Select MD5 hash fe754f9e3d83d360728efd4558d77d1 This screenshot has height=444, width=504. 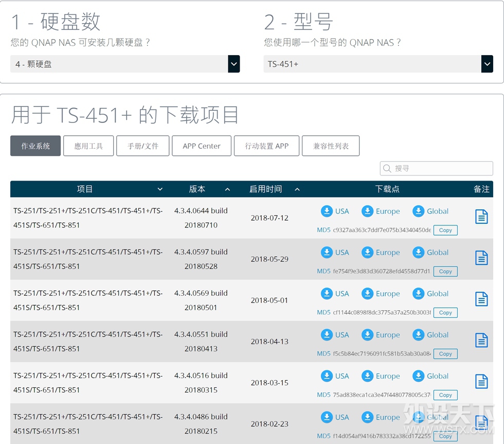coord(382,271)
